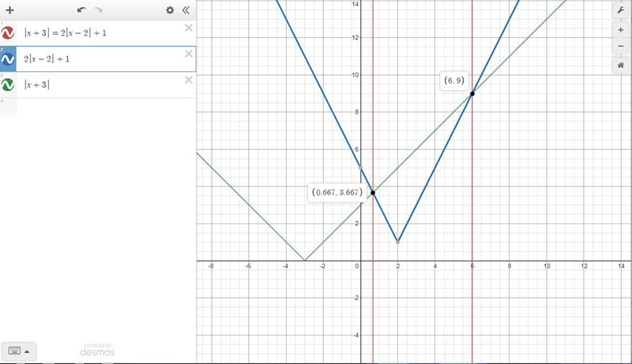Open the on-screen keypad
The image size is (632, 364).
coord(18,351)
